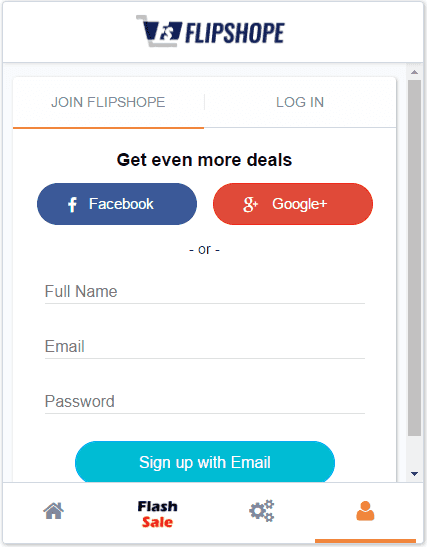
Task: Click the Sign up with Email button
Action: [205, 462]
